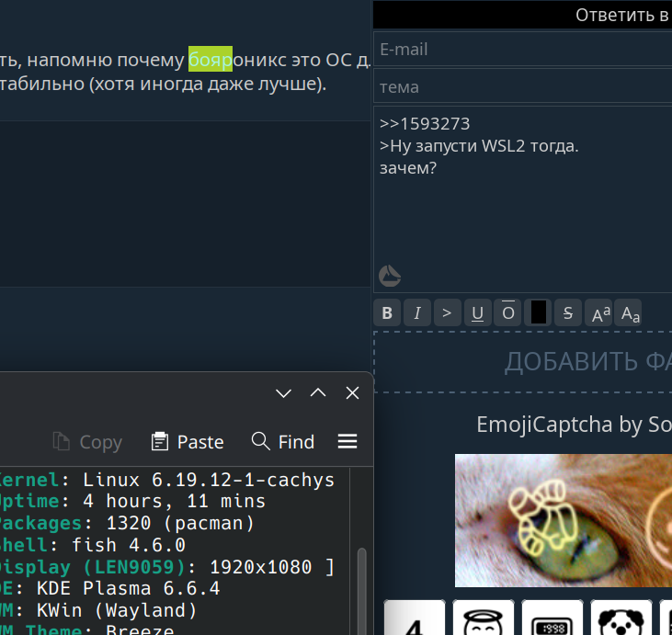Apply subscript formatting
This screenshot has width=672, height=635.
pos(629,312)
